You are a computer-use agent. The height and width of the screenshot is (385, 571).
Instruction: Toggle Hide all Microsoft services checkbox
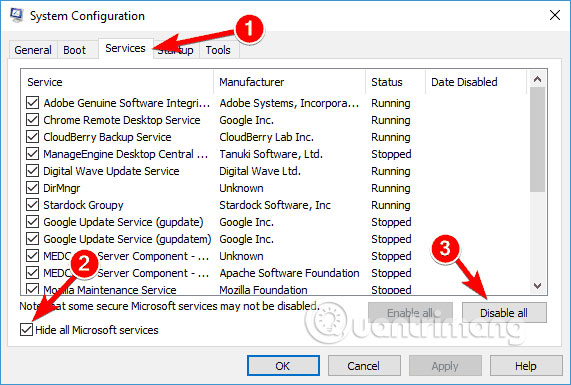pyautogui.click(x=26, y=330)
